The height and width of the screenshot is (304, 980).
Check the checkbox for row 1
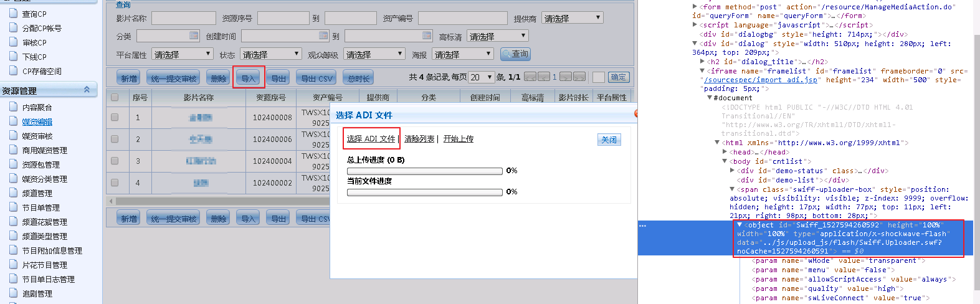[x=115, y=117]
